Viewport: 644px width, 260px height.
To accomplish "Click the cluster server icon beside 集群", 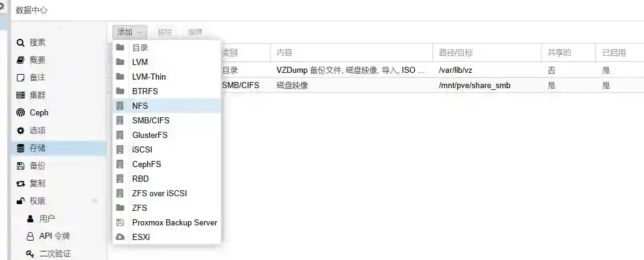I will 21,95.
